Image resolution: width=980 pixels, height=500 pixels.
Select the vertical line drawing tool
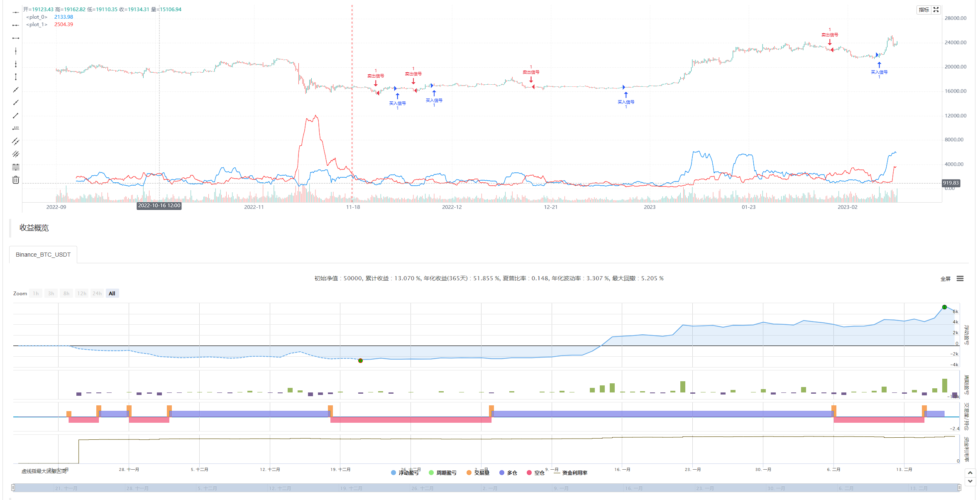[15, 51]
